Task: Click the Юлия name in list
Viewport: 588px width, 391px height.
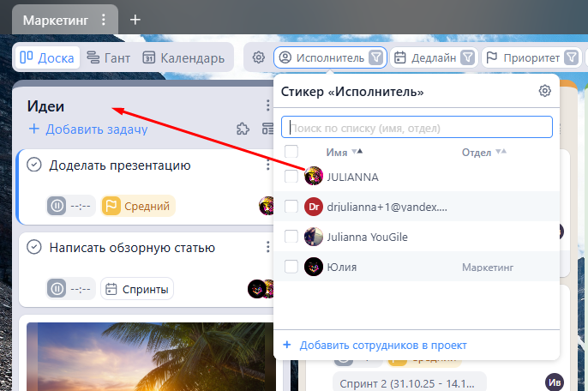Action: pos(342,268)
